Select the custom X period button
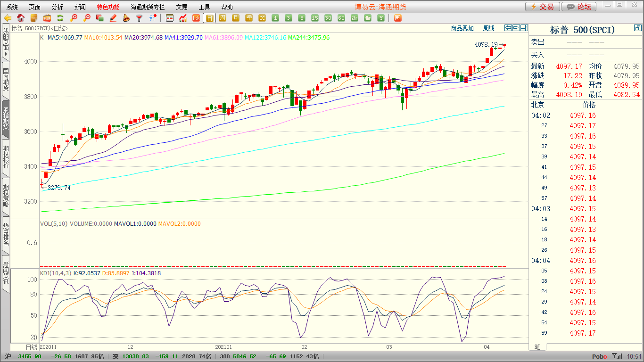Image resolution: width=644 pixels, height=362 pixels. click(x=262, y=18)
